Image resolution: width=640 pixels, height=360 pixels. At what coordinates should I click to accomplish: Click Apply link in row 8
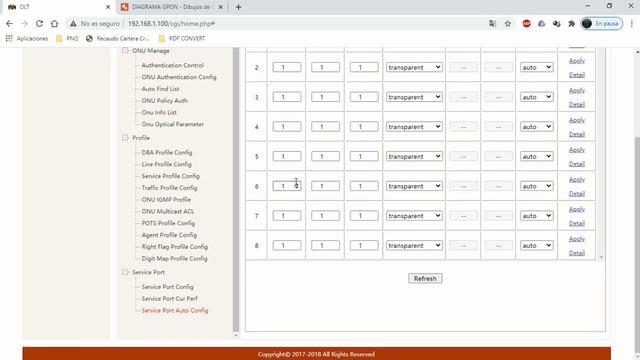[x=577, y=239]
